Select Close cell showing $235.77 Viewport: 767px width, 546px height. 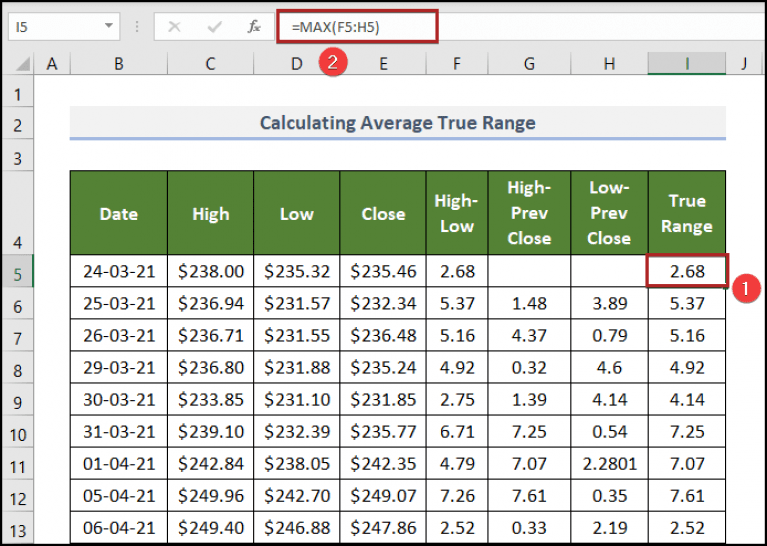(x=383, y=432)
